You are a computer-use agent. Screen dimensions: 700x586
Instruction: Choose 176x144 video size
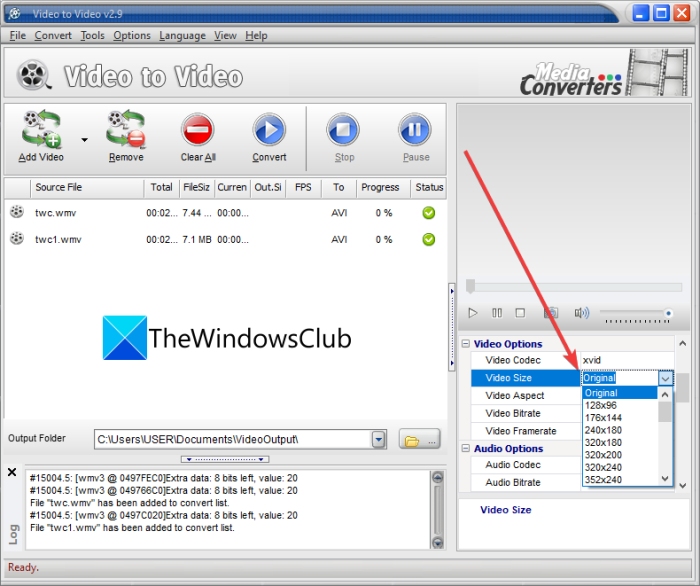tap(620, 418)
